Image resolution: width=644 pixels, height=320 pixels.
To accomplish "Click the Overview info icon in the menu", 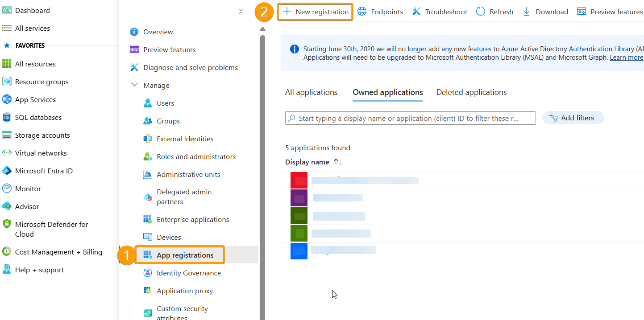I will [134, 32].
